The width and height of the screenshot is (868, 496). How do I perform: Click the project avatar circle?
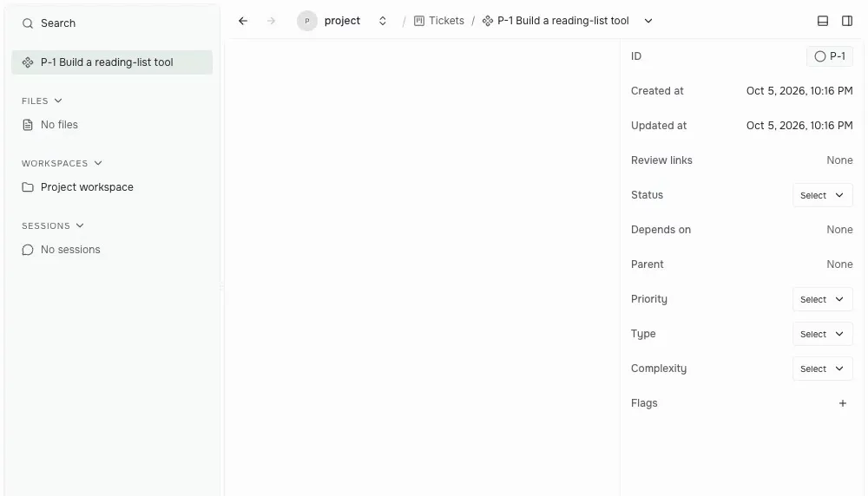click(x=307, y=21)
